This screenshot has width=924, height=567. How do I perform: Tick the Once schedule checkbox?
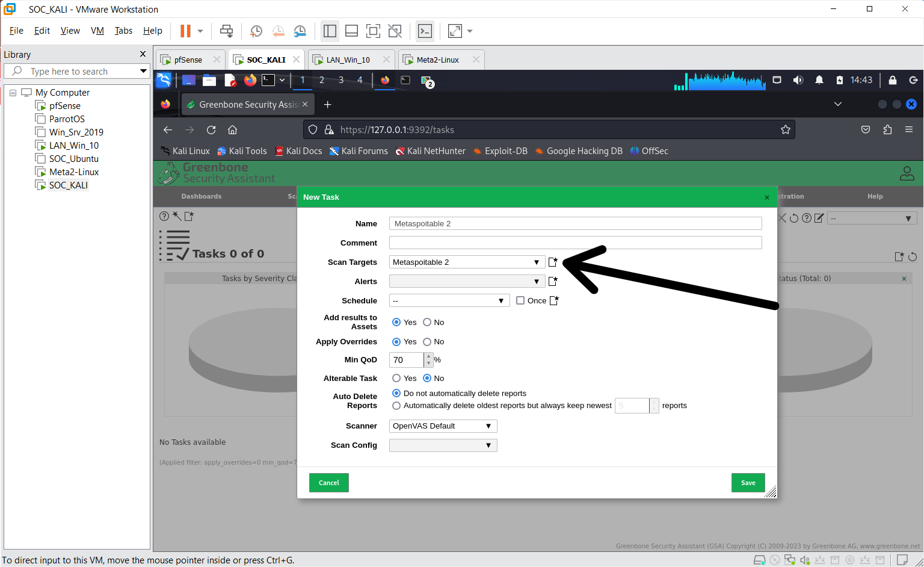click(x=520, y=300)
